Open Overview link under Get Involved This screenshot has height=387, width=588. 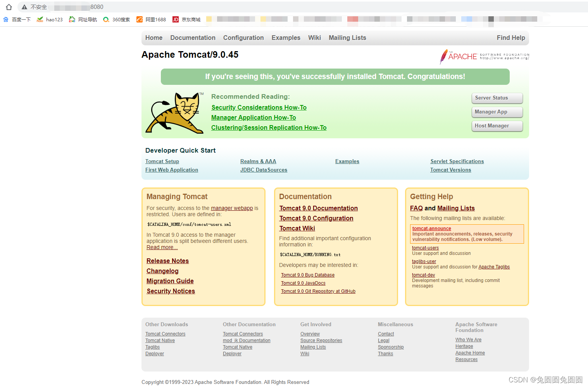[x=310, y=334]
